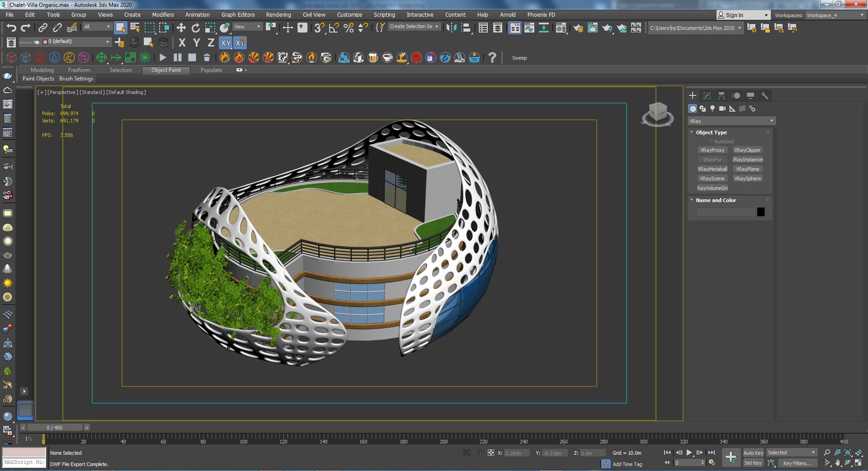Open the Modify panel tab icon
This screenshot has width=868, height=471.
tap(707, 96)
